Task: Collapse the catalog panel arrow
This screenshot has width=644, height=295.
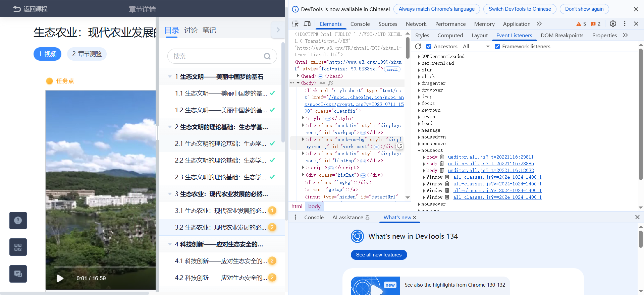Action: [x=278, y=30]
